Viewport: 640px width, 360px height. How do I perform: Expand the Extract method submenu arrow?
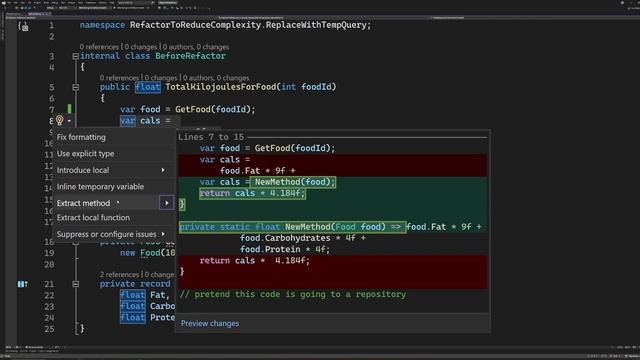167,203
